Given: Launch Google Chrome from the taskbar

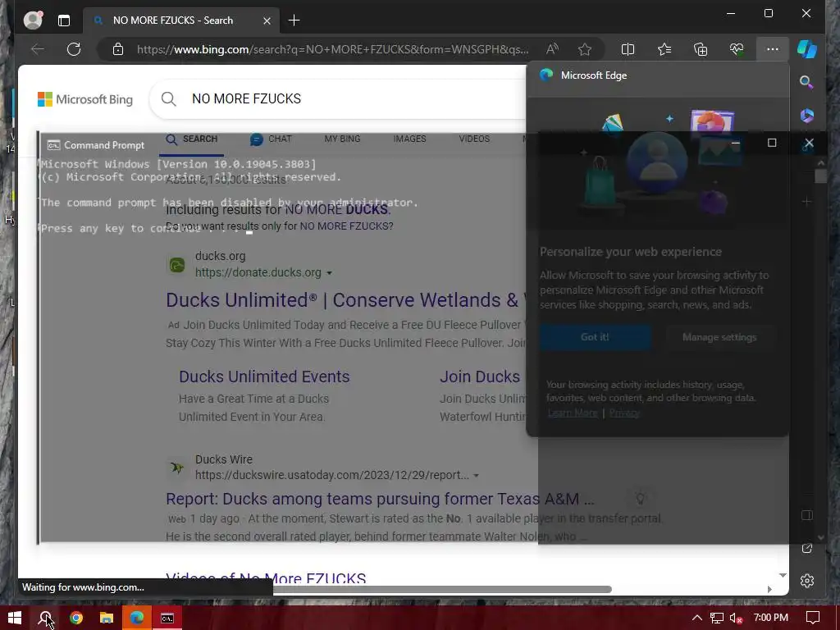Looking at the screenshot, I should (76, 618).
